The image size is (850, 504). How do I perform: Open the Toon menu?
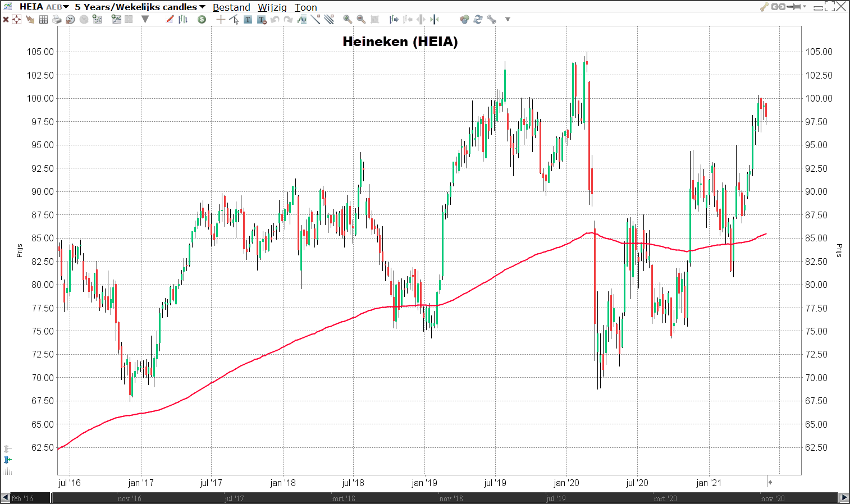306,7
